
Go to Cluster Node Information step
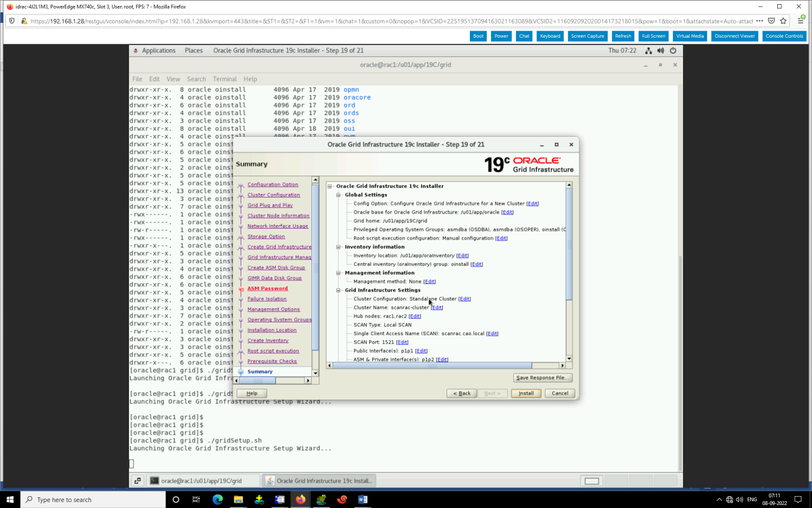(x=279, y=216)
